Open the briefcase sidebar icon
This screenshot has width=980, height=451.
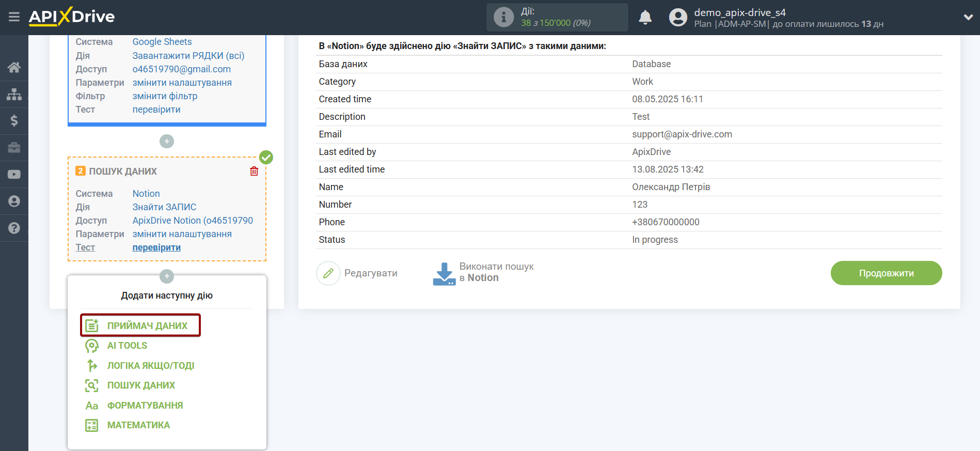click(x=14, y=148)
